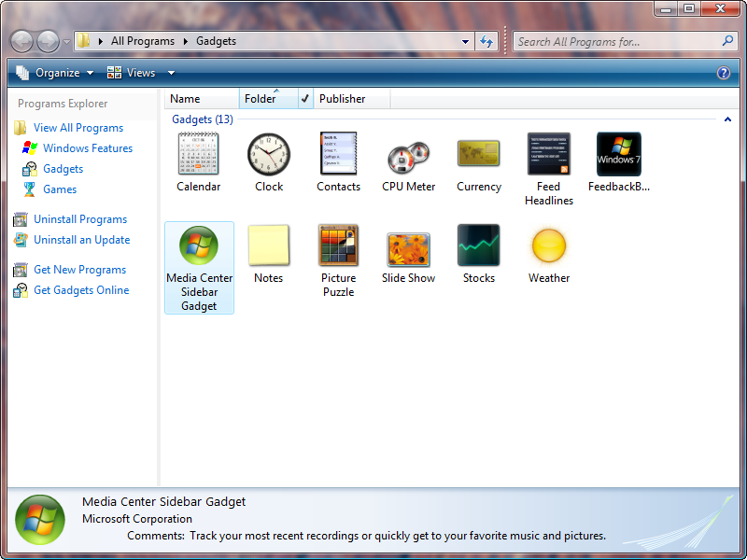Click the Gadgets (13) group header

[x=203, y=119]
